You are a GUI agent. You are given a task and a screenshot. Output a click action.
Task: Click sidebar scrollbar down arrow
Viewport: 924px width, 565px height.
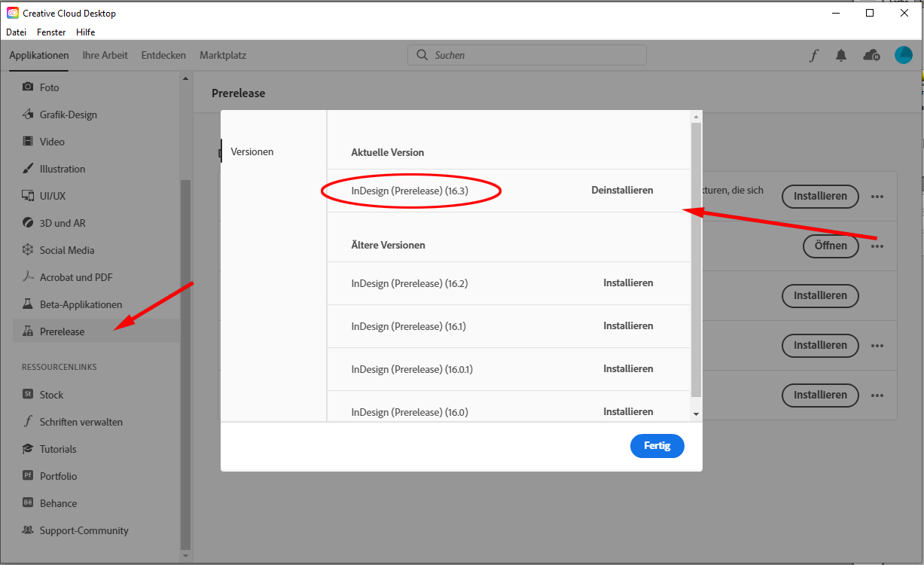coord(186,556)
